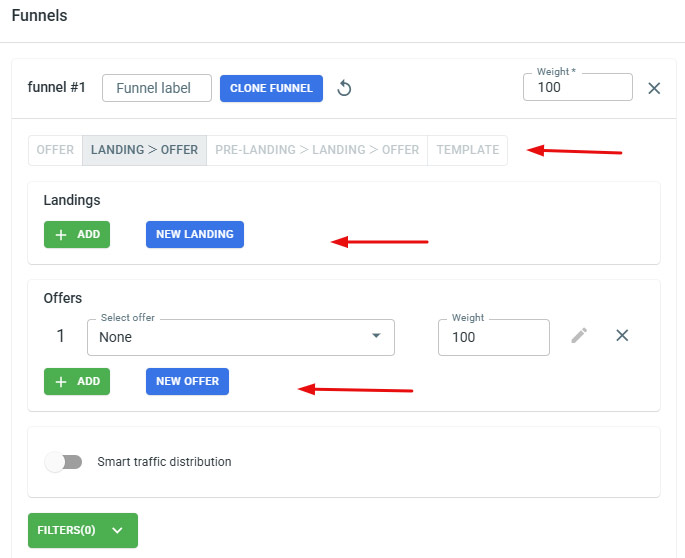685x558 pixels.
Task: Remove funnel #1 with the X icon
Action: pyautogui.click(x=654, y=88)
